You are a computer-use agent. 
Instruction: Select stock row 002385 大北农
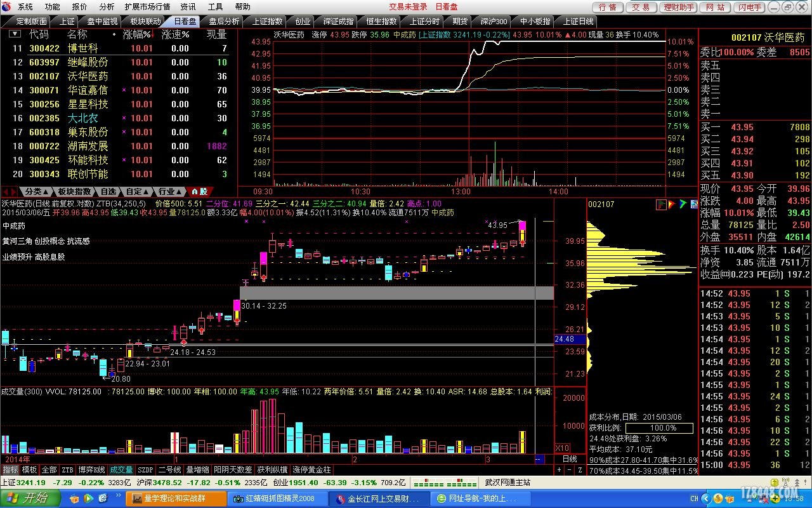point(118,118)
